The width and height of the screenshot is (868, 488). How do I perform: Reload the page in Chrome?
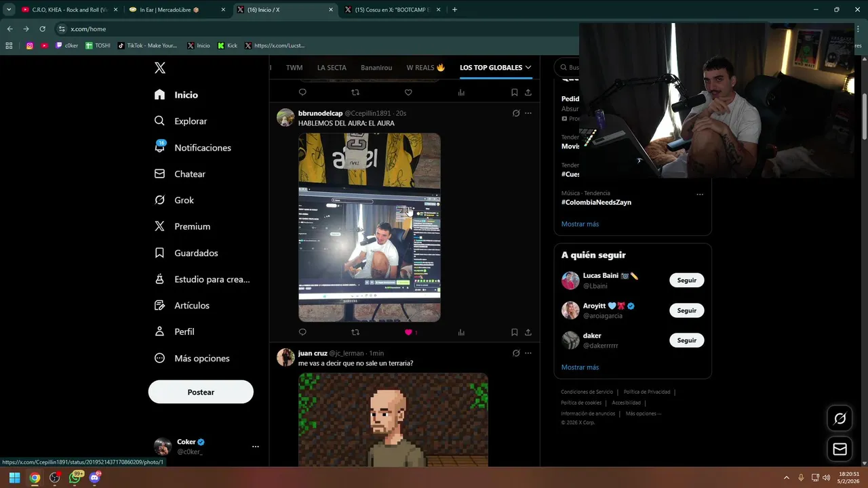pos(42,29)
